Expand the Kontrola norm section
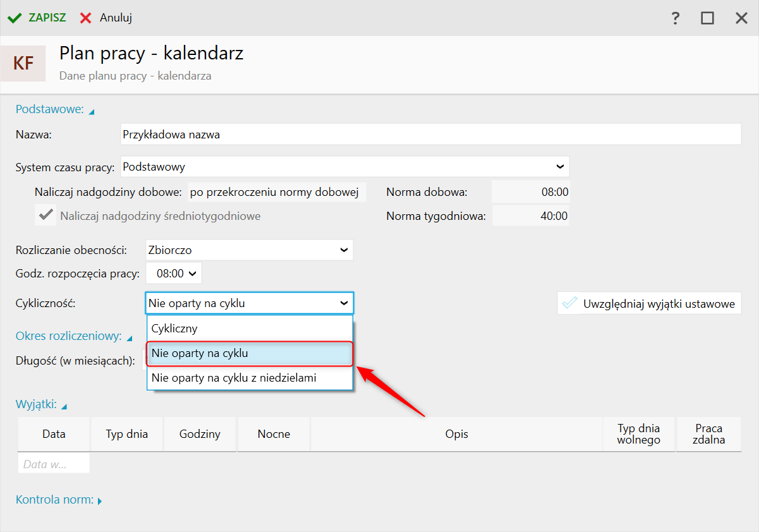The height and width of the screenshot is (532, 759). tap(100, 501)
